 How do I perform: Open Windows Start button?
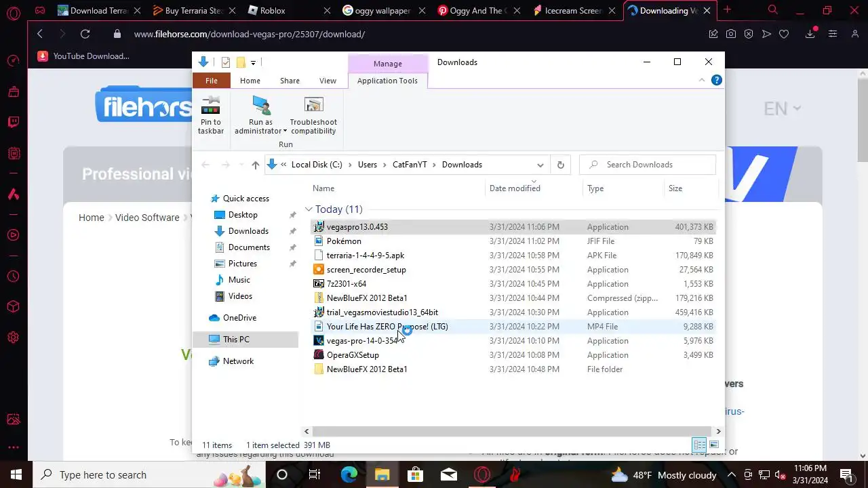coord(16,474)
